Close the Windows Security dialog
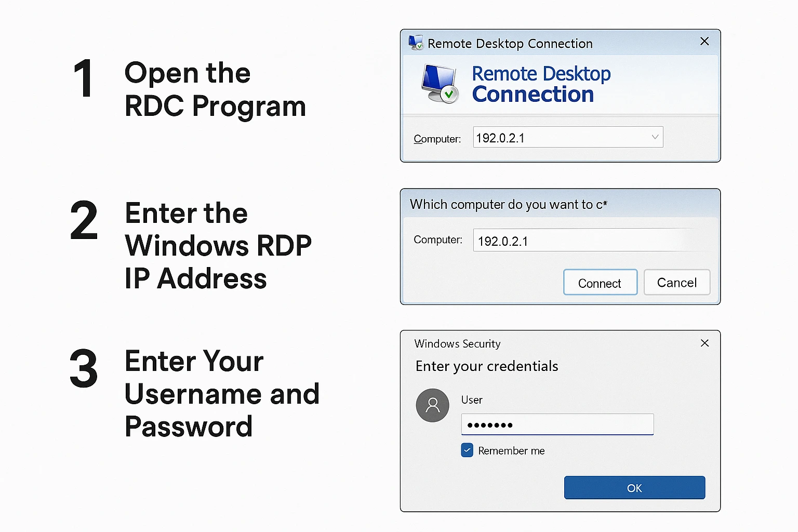 704,343
